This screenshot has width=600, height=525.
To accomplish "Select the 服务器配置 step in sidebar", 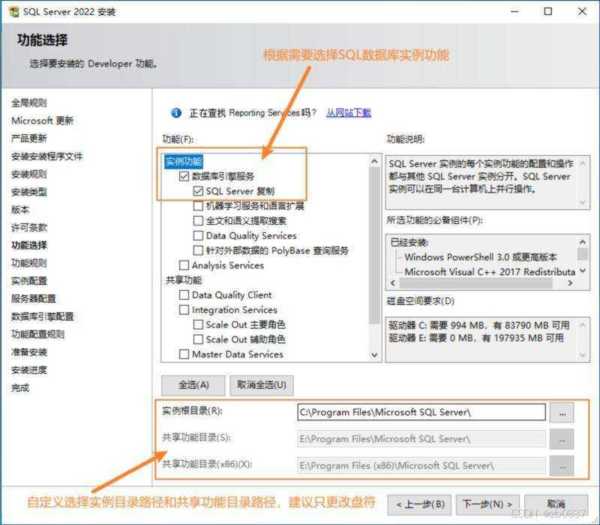I will (x=34, y=298).
